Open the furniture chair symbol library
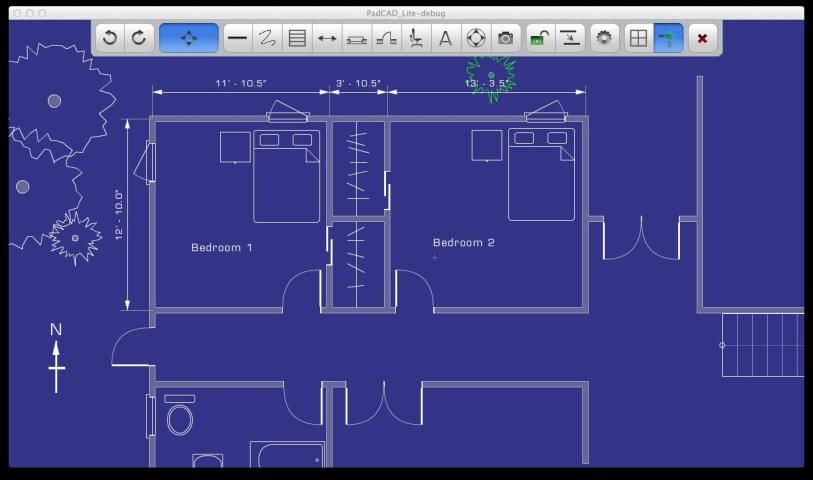Screen dimensions: 813x480 pos(416,38)
